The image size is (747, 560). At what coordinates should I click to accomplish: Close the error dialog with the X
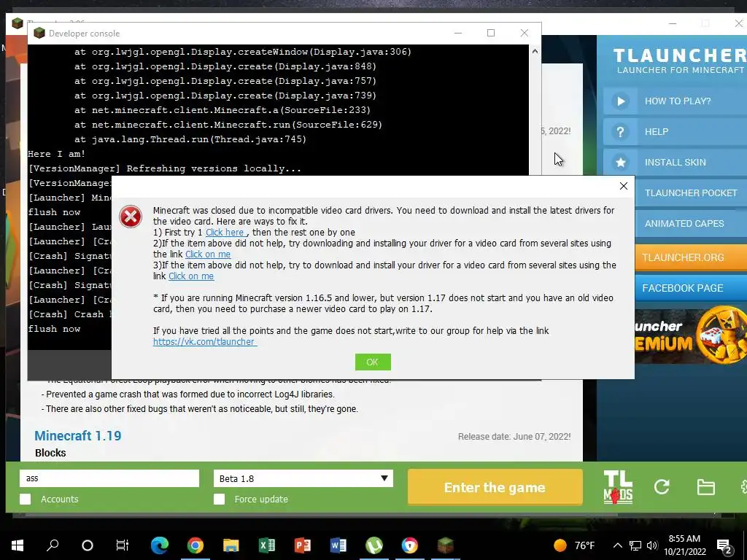pos(623,186)
